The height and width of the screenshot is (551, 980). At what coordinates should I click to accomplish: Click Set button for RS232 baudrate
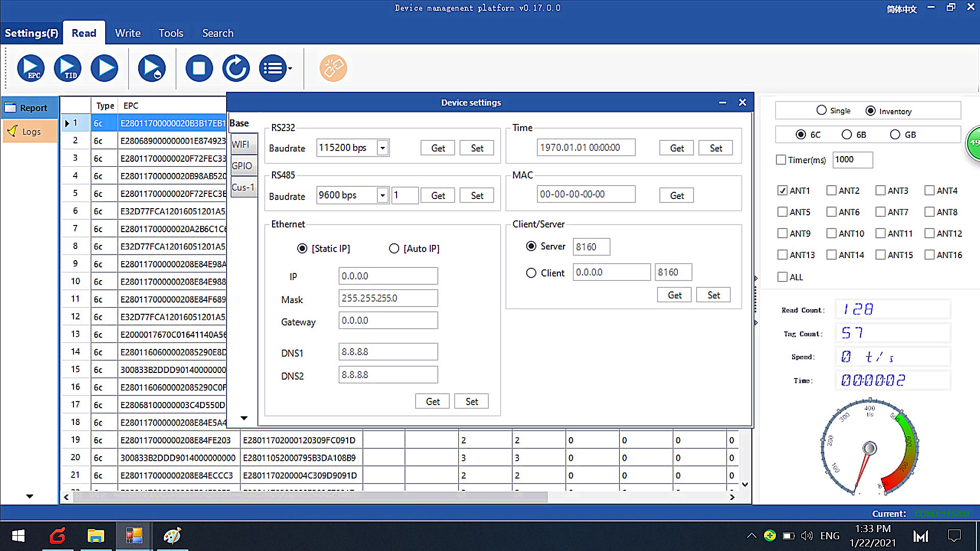[477, 147]
